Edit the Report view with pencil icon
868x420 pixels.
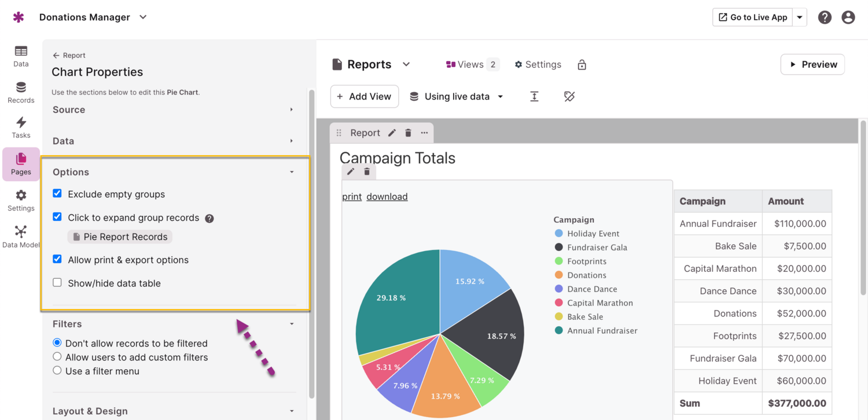coord(392,133)
